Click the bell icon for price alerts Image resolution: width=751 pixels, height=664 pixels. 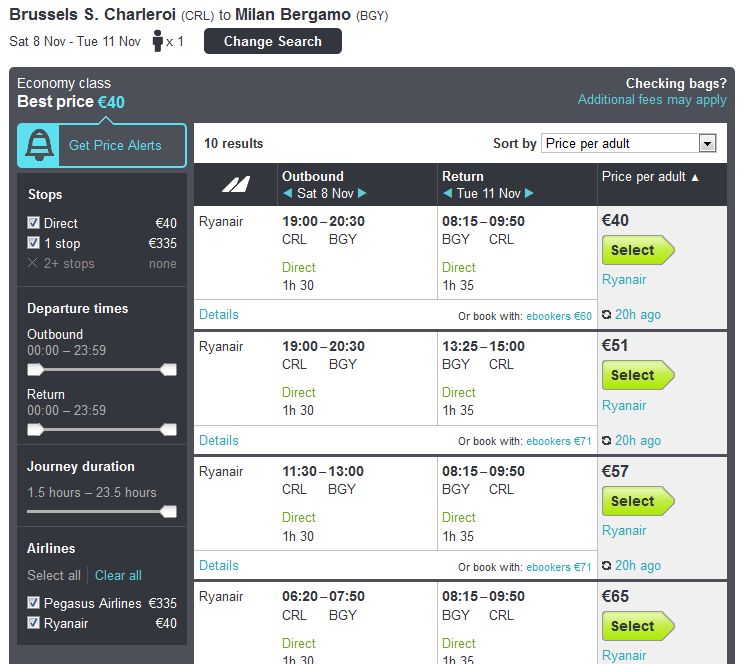tap(39, 146)
